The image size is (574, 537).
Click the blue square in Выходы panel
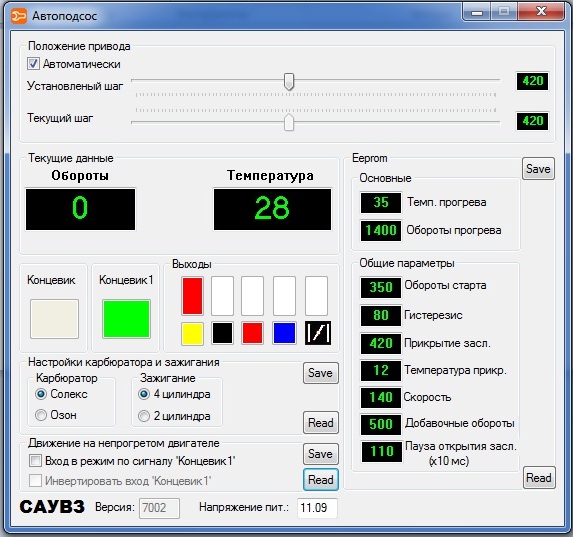coord(284,333)
